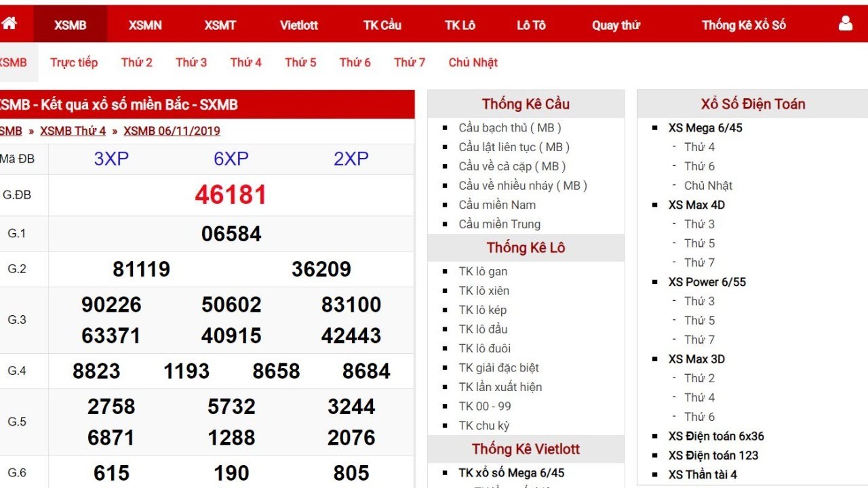Select Thứ 2 under XS Max 3D

point(699,378)
